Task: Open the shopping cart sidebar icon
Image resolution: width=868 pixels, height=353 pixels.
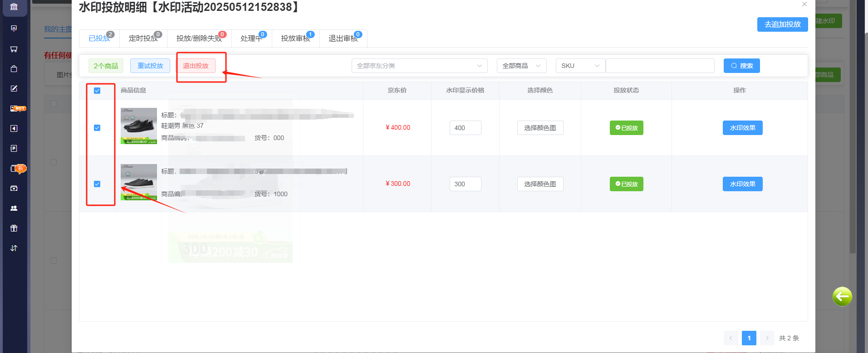Action: click(14, 49)
